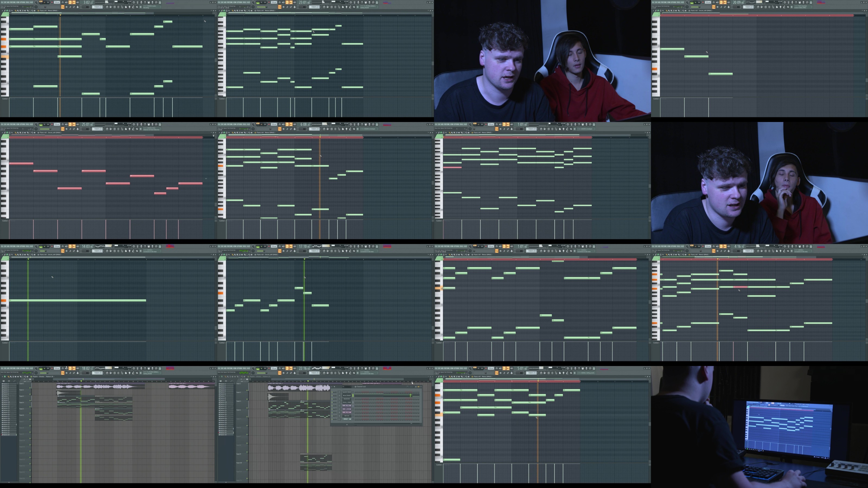Open channel rack icon in the 25:01:00 window
868x488 pixels.
tap(114, 129)
